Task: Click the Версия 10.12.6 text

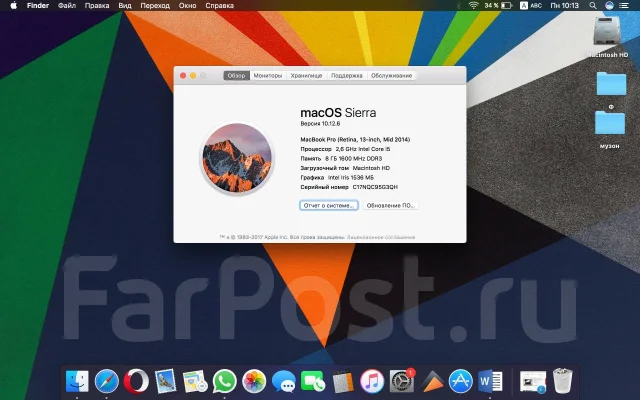Action: [320, 123]
